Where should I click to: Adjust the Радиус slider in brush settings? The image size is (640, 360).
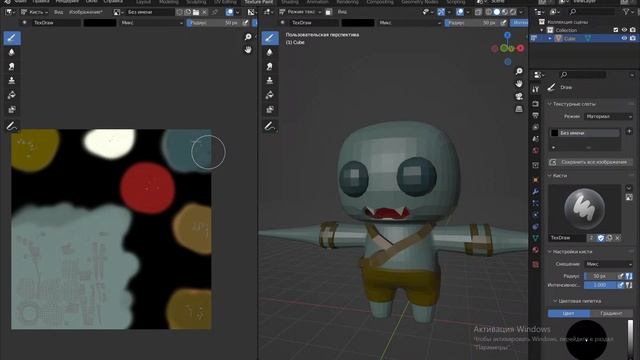coord(600,276)
